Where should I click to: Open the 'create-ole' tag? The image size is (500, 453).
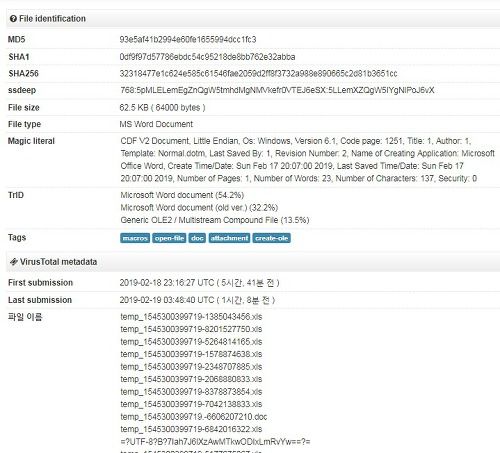[272, 238]
